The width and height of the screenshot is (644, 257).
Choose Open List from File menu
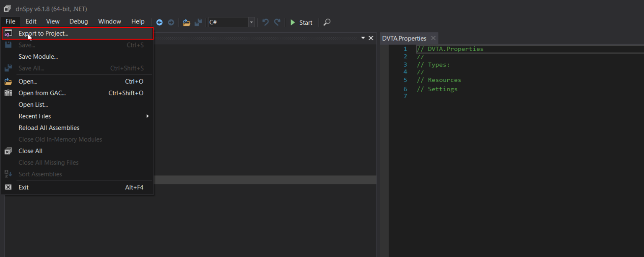coord(78,105)
